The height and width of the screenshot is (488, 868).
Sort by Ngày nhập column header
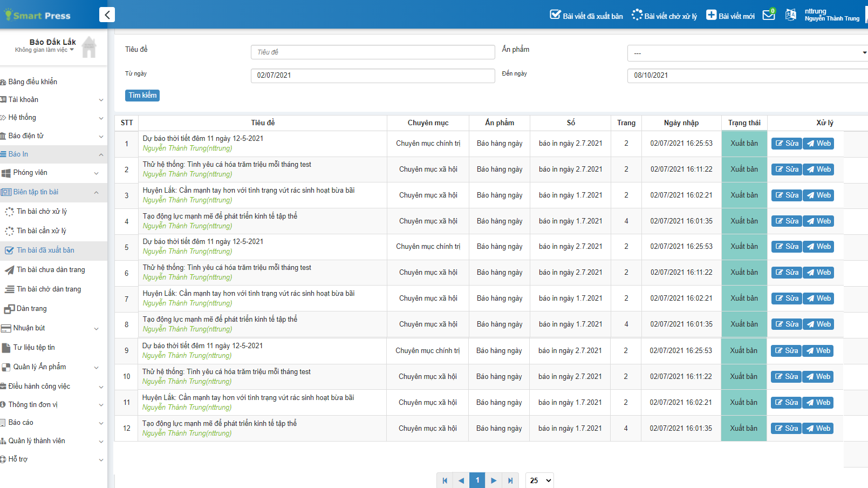click(x=681, y=123)
